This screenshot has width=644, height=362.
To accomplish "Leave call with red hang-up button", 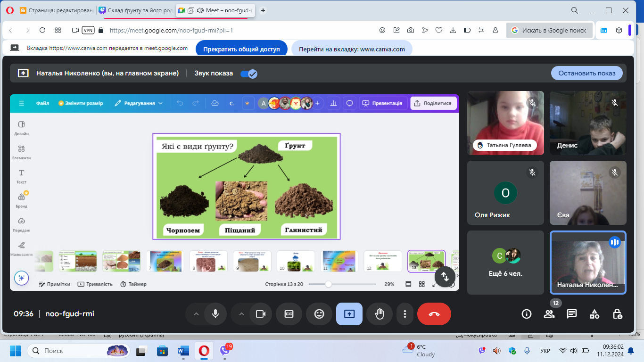I will point(434,314).
